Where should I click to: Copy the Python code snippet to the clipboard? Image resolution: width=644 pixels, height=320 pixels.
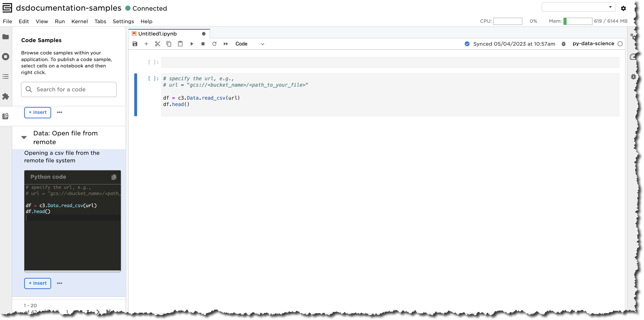114,177
